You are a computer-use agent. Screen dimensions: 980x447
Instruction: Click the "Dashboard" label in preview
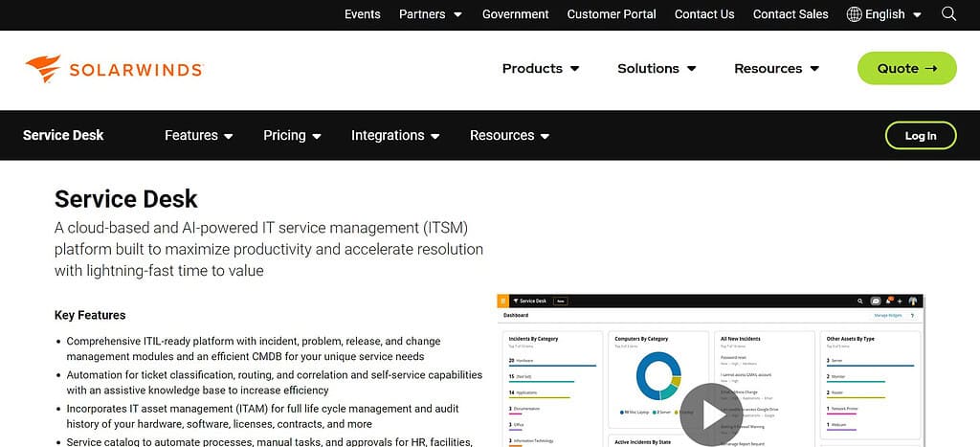click(x=516, y=315)
